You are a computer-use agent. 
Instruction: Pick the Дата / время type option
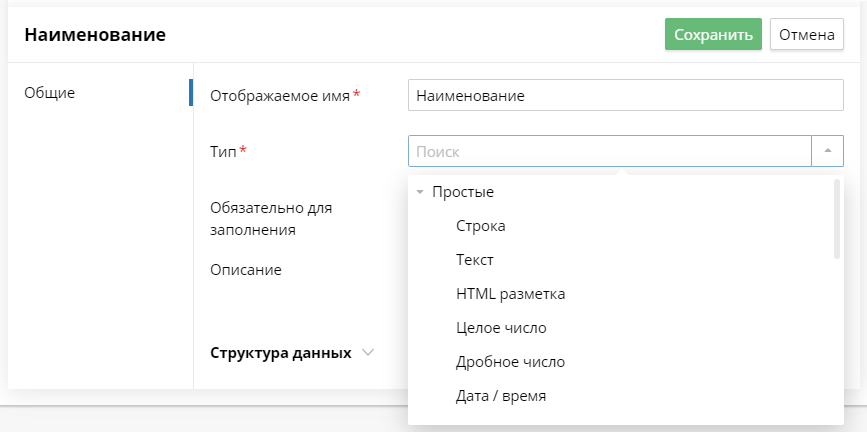point(501,396)
